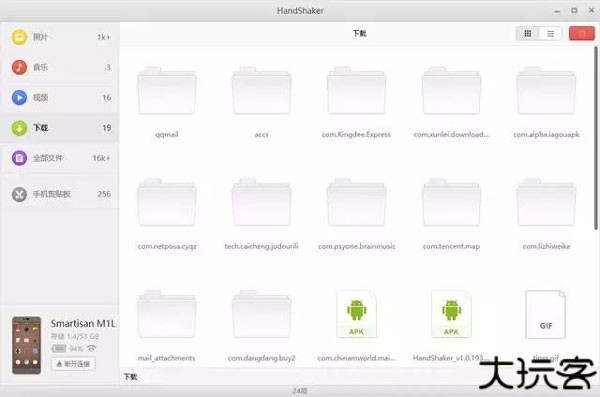This screenshot has height=397, width=600.
Task: Click the disconnect device button
Action: coord(73,364)
